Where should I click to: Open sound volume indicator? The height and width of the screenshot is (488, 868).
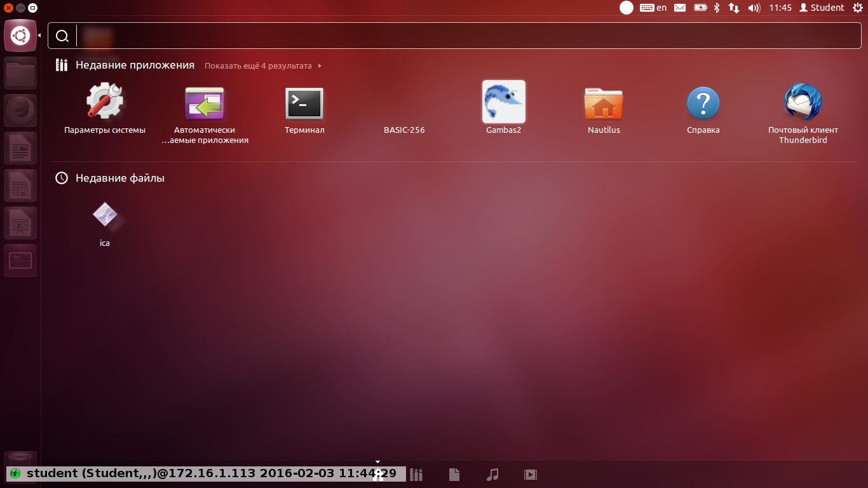[754, 8]
